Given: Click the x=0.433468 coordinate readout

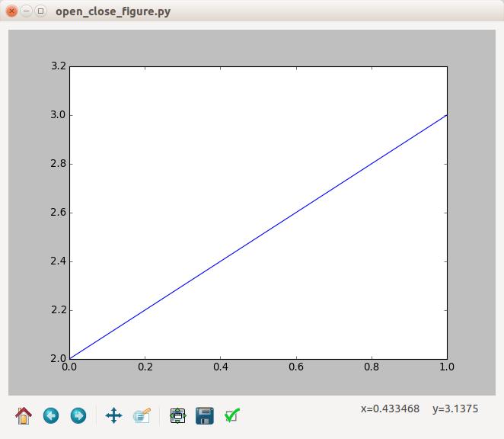Looking at the screenshot, I should pos(390,409).
